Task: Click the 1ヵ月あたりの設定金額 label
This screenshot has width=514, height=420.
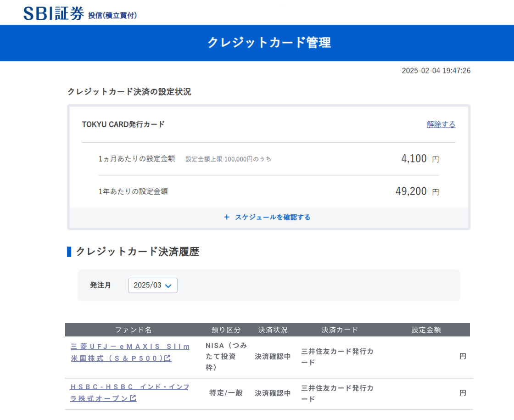Action: [137, 159]
